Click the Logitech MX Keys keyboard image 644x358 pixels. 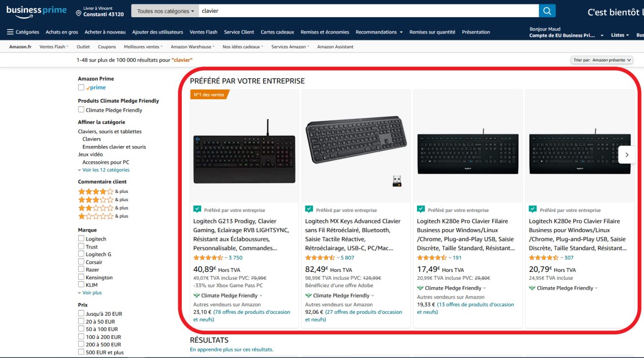point(356,146)
